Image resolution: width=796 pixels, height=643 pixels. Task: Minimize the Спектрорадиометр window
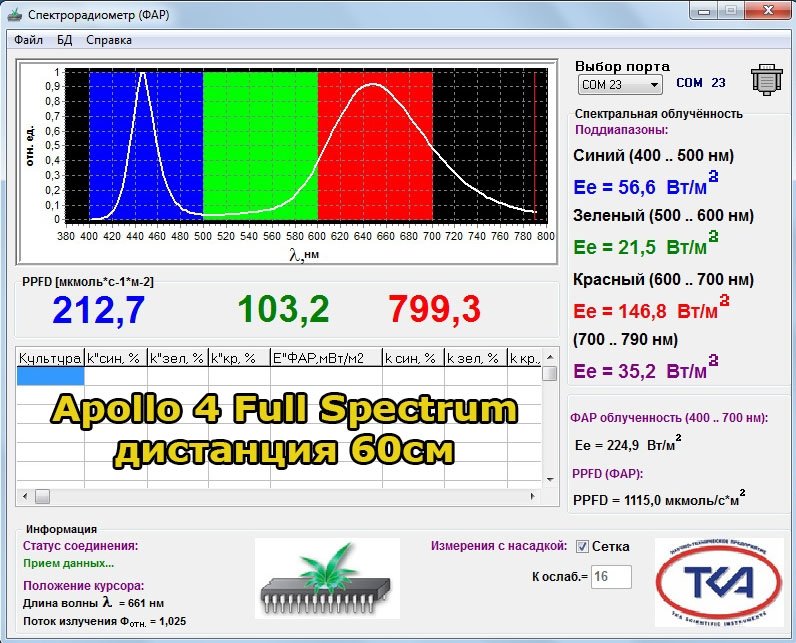point(704,11)
